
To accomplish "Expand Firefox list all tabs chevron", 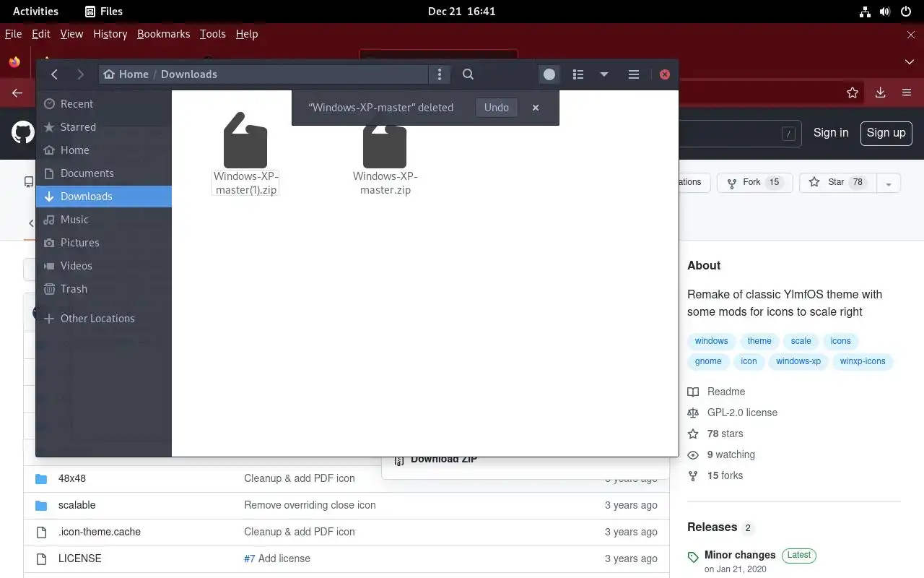I will click(910, 62).
